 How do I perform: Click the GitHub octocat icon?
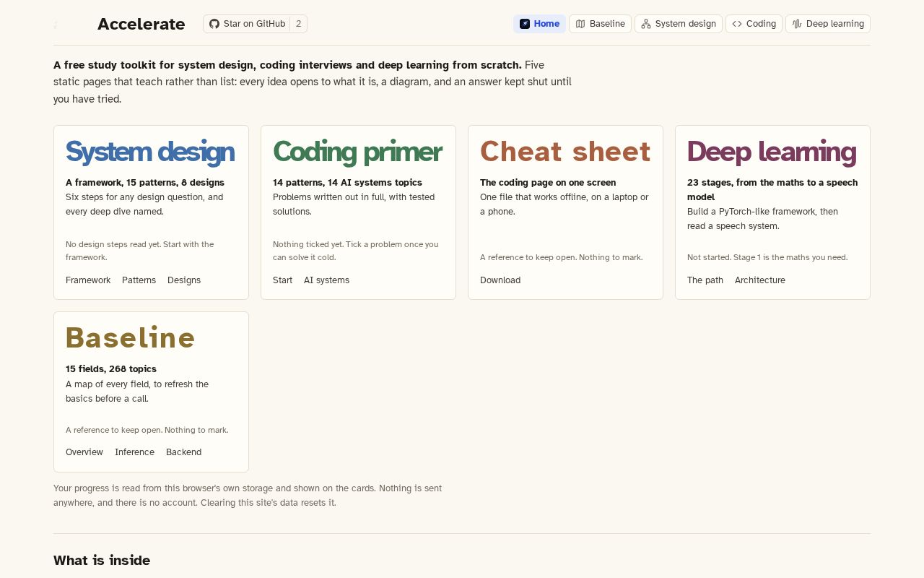[x=214, y=24]
